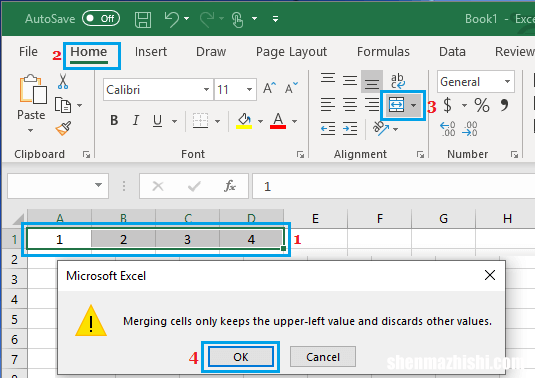Click the Top Align icon

(328, 79)
